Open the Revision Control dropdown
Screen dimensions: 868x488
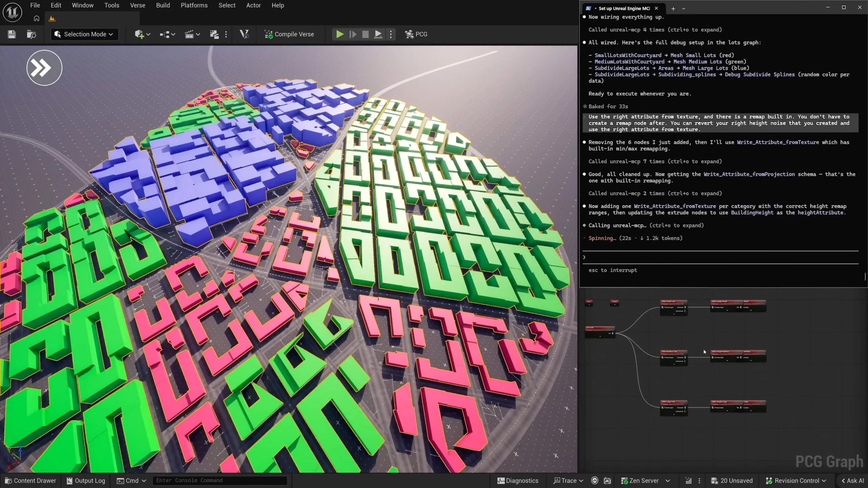[795, 481]
